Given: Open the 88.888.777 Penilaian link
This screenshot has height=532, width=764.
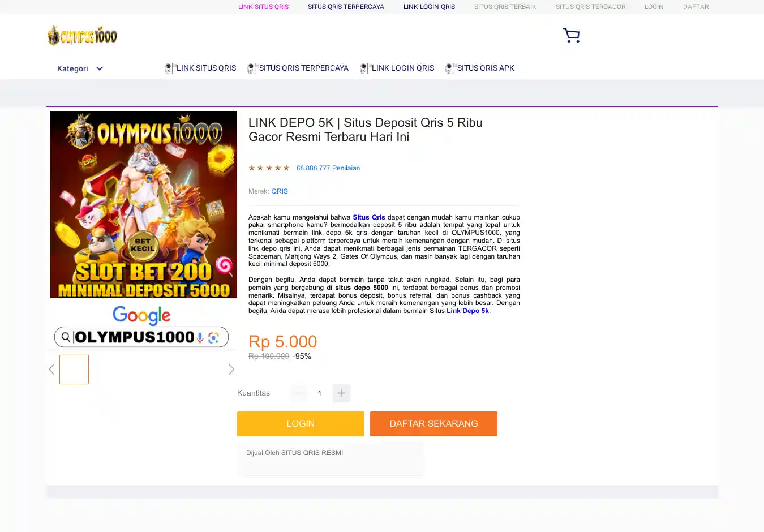Looking at the screenshot, I should tap(328, 168).
